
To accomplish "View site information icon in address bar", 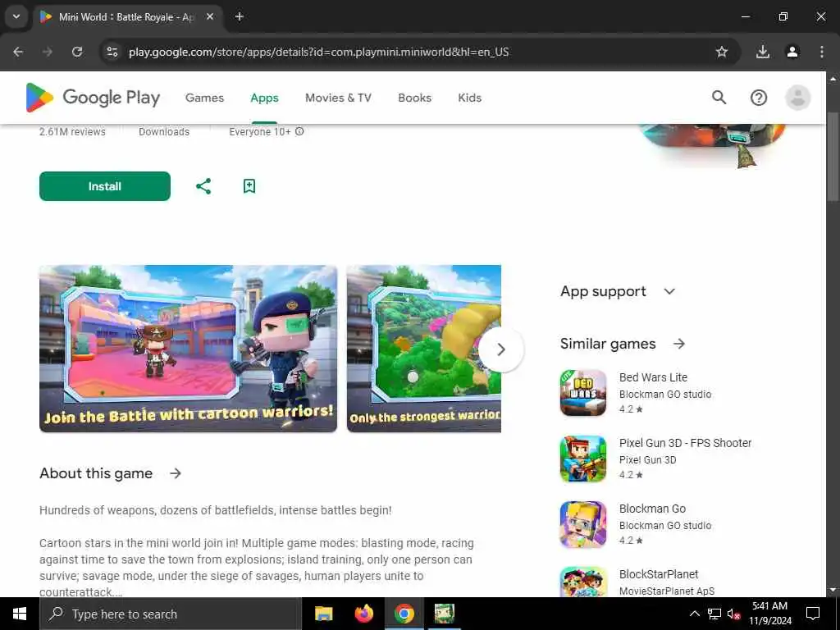I will click(112, 52).
